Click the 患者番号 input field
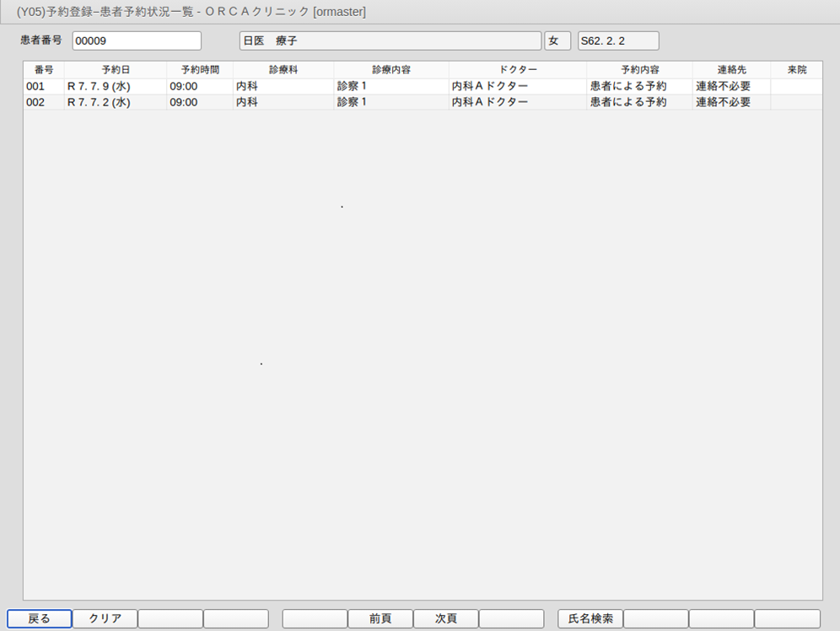840x631 pixels. [x=137, y=40]
